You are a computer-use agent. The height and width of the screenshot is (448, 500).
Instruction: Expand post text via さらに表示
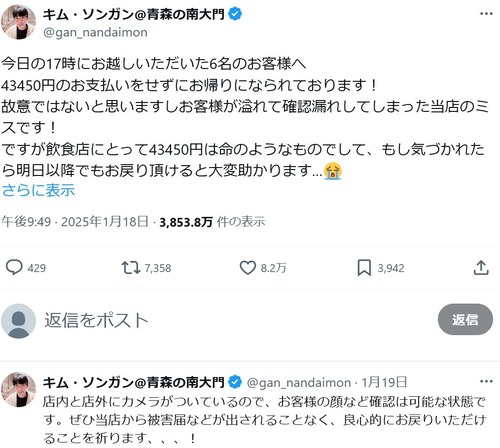click(38, 190)
